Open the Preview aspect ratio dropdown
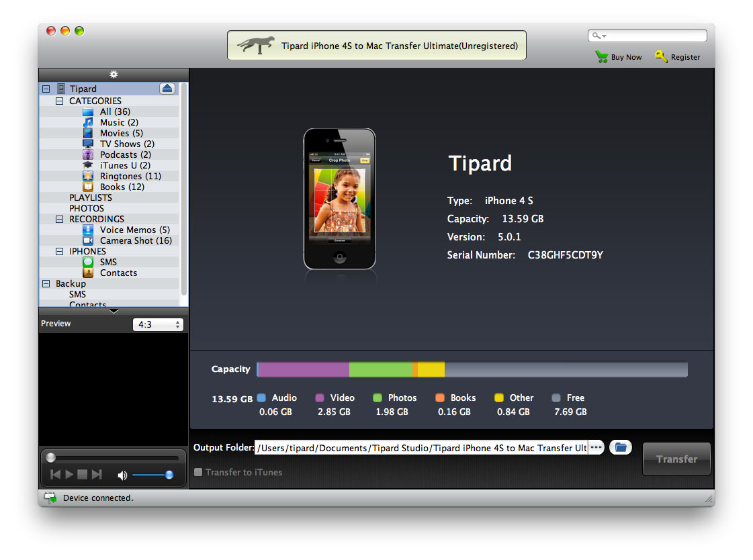 [158, 324]
